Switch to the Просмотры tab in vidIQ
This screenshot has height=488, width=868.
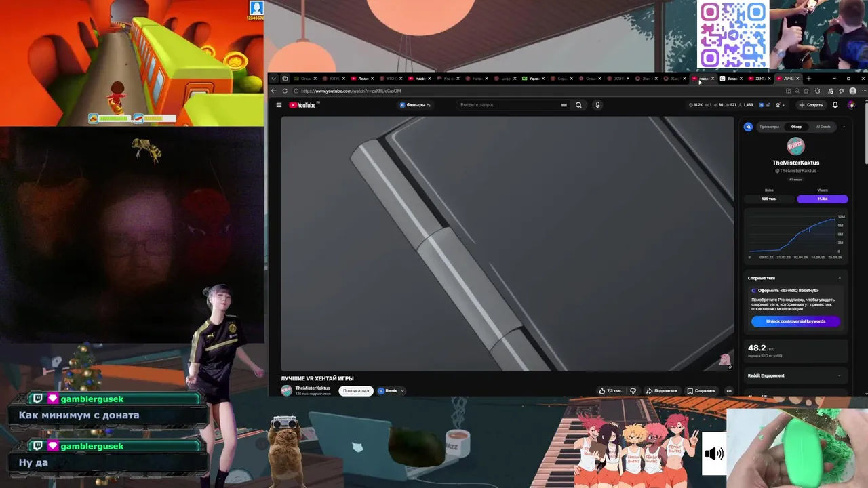[x=769, y=127]
